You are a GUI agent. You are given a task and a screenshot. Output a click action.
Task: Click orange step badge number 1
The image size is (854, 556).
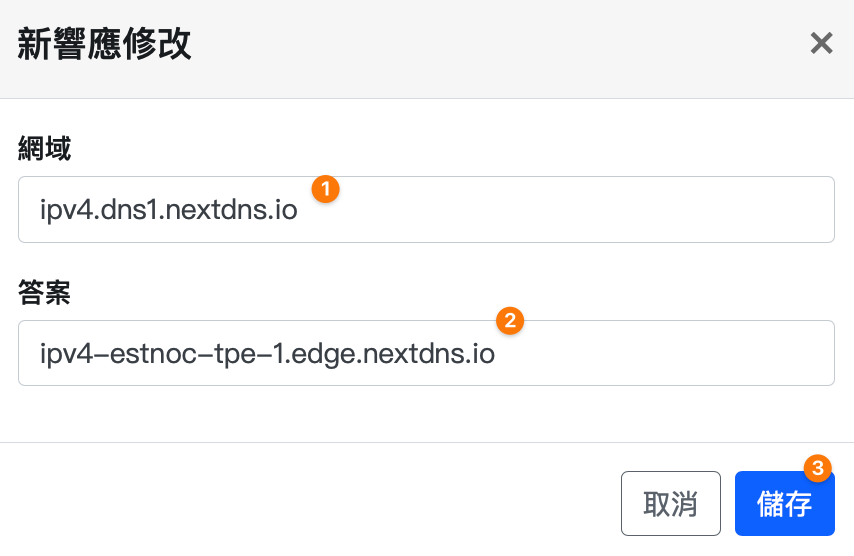326,189
